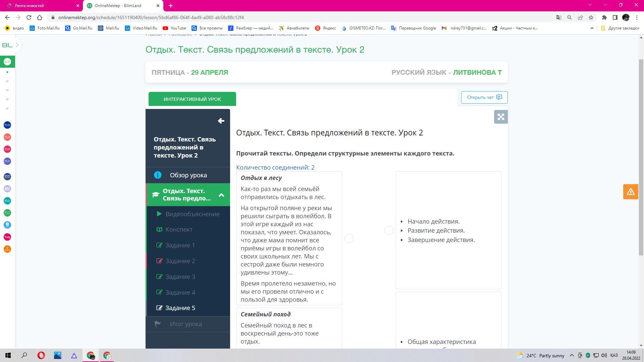The image size is (644, 362).
Task: Click the browser address bar URL
Action: (x=151, y=17)
